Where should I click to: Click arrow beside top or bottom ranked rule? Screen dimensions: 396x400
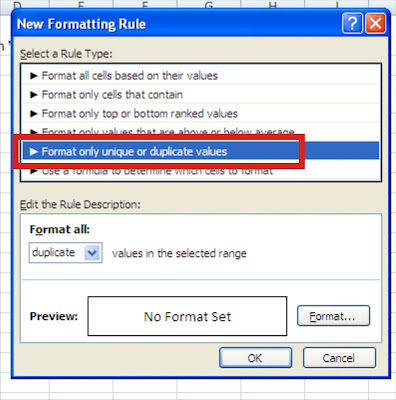[x=33, y=114]
